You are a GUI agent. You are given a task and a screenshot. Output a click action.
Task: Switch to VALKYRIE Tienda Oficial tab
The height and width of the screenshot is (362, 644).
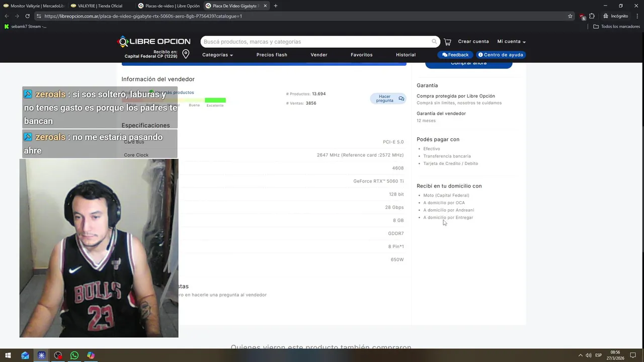(101, 6)
